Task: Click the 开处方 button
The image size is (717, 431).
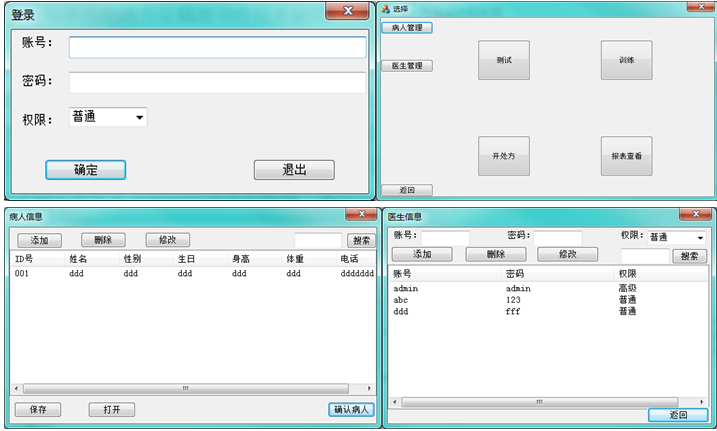Action: 504,156
